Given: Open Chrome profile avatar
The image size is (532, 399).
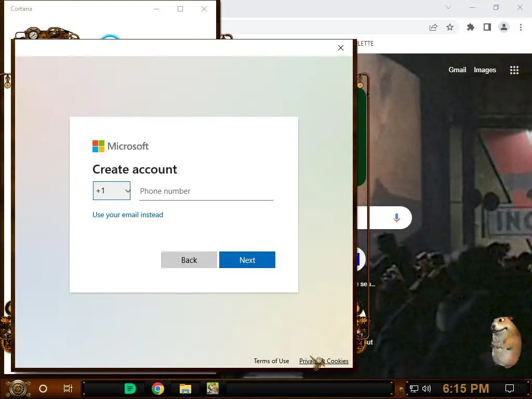Looking at the screenshot, I should coord(504,27).
